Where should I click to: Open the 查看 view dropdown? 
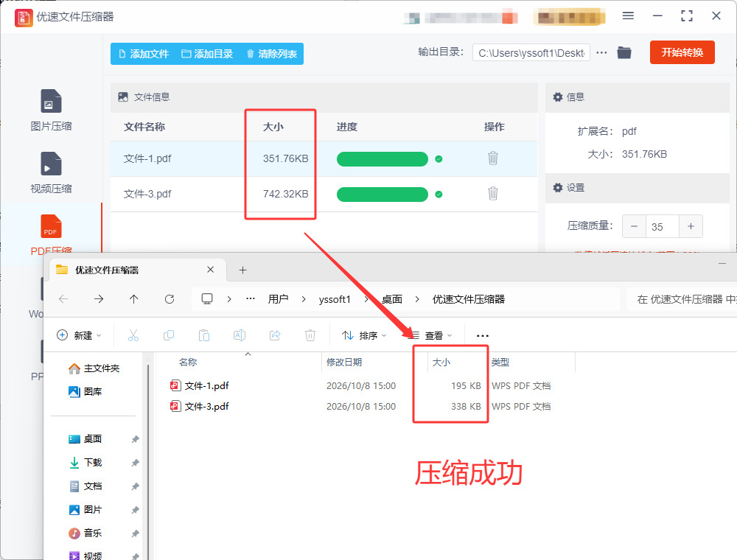(430, 335)
